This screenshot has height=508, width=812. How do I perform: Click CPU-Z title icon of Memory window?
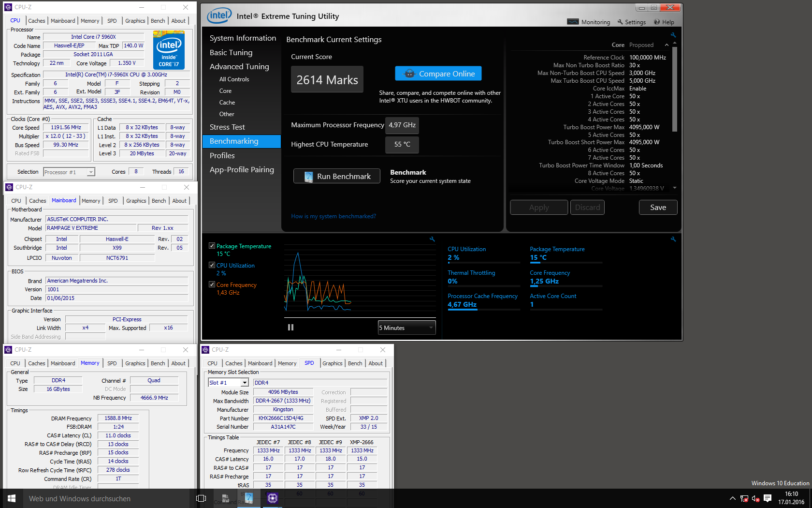pos(8,350)
